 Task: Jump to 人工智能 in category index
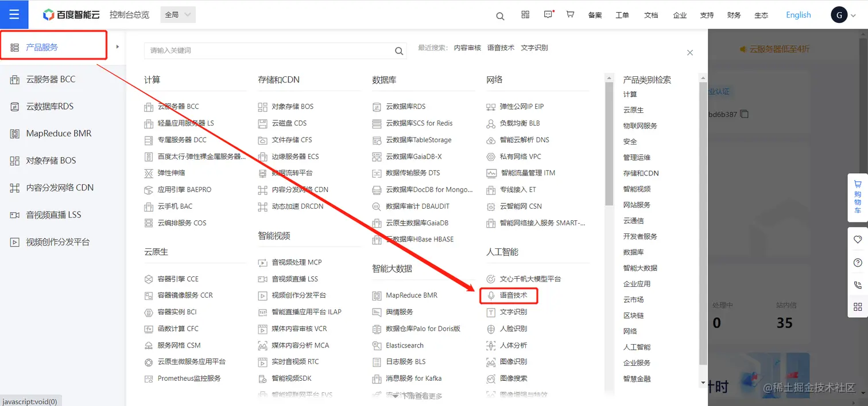[637, 347]
